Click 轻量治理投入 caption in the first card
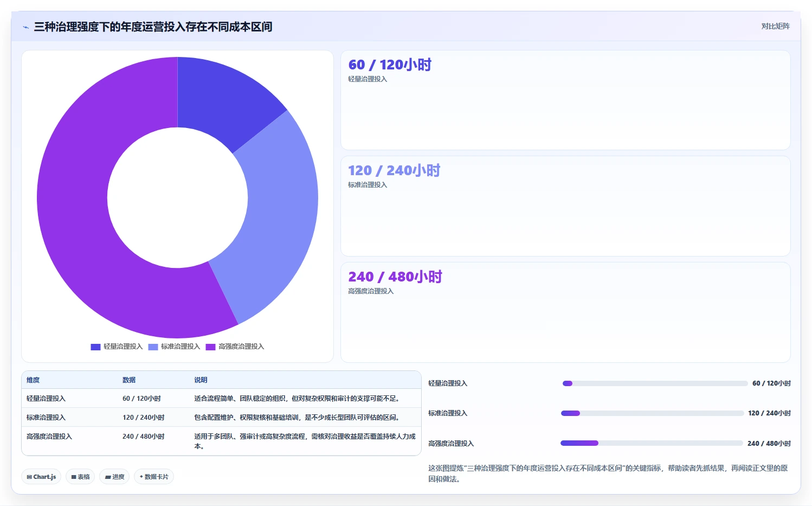 [368, 79]
